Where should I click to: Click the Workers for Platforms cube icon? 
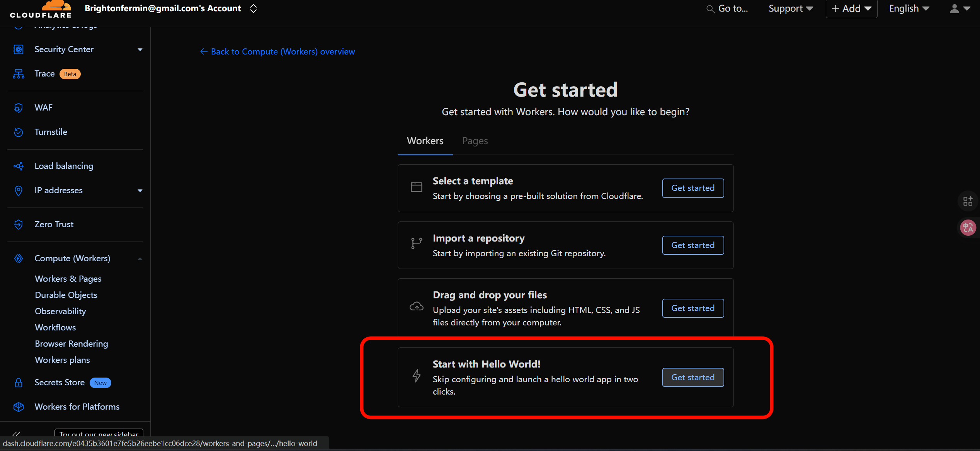(19, 407)
